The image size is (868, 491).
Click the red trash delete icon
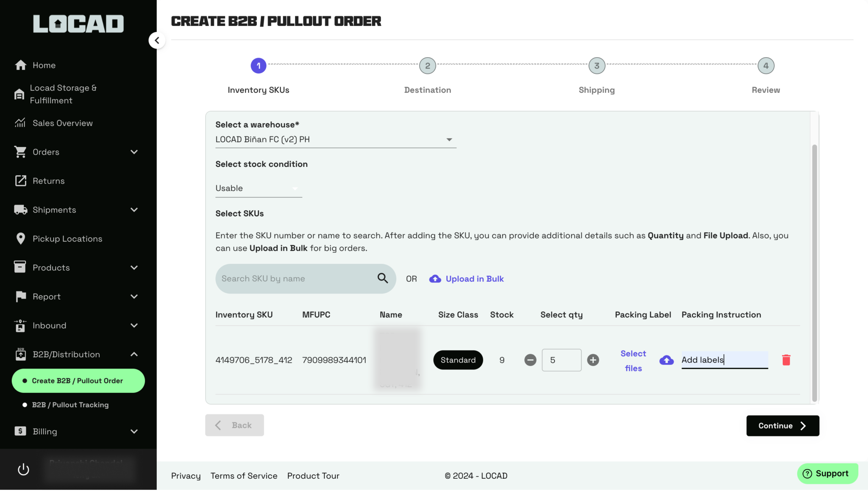(786, 360)
